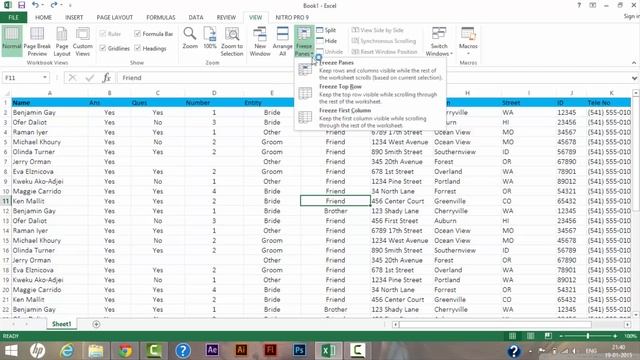
Task: Open the NITRO PRO 9 tab
Action: click(292, 17)
